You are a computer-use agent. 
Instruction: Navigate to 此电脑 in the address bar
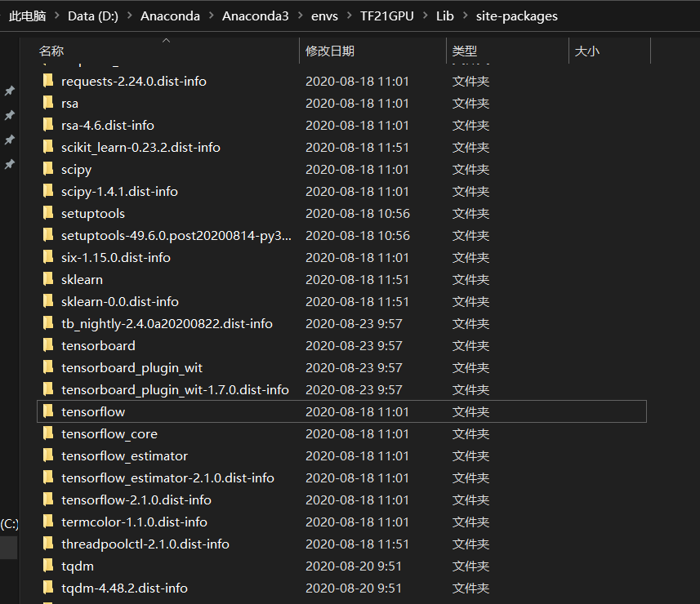[27, 16]
